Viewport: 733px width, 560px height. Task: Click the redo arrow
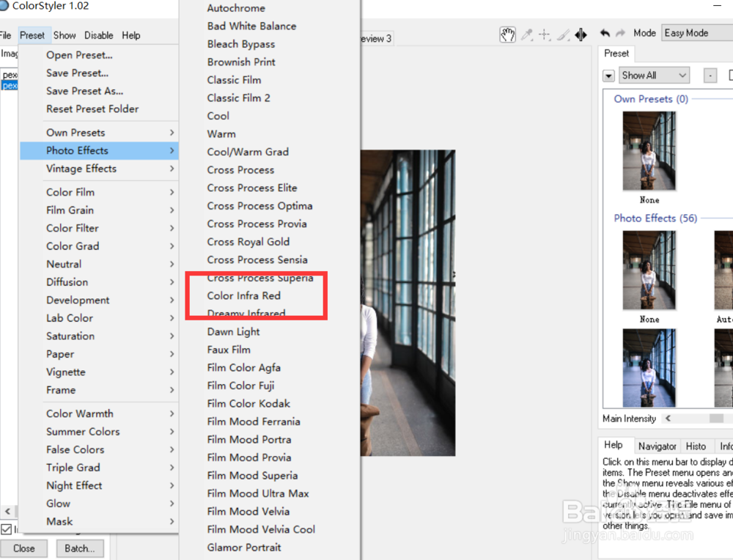[x=620, y=33]
